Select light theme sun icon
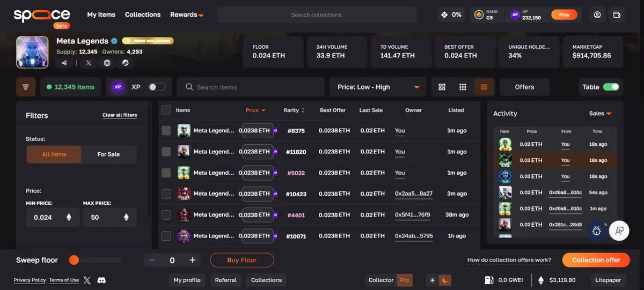This screenshot has width=644, height=290. coord(432,280)
